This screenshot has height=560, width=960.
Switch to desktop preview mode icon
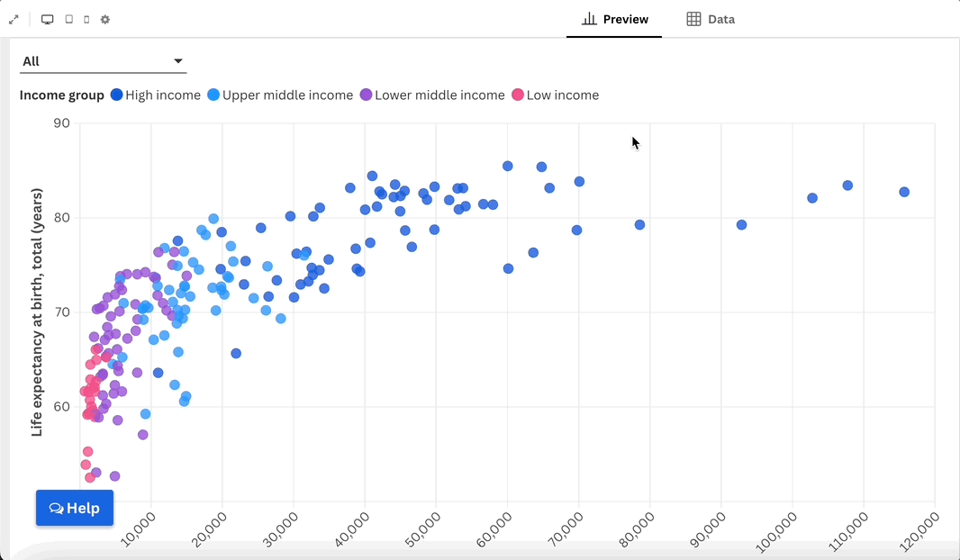48,19
